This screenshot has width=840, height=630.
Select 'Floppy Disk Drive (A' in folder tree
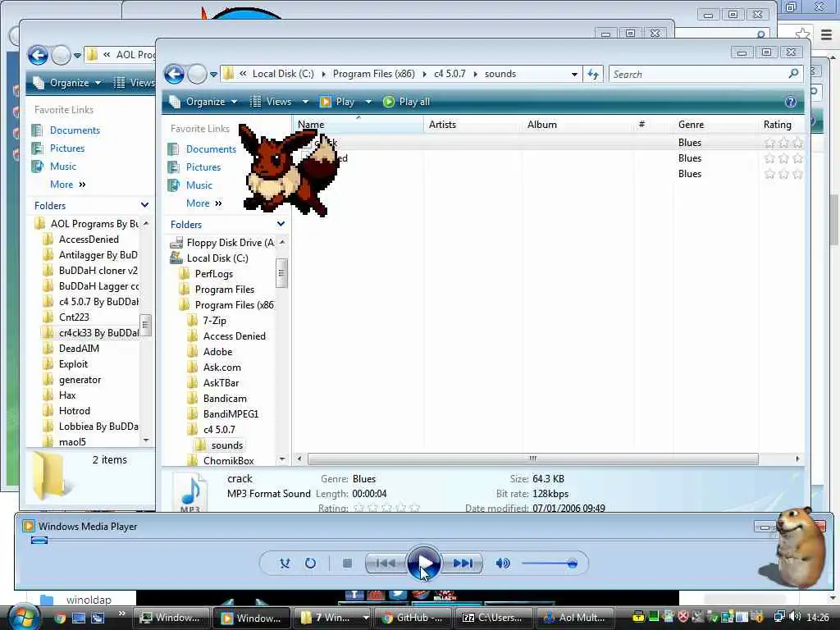click(x=222, y=243)
